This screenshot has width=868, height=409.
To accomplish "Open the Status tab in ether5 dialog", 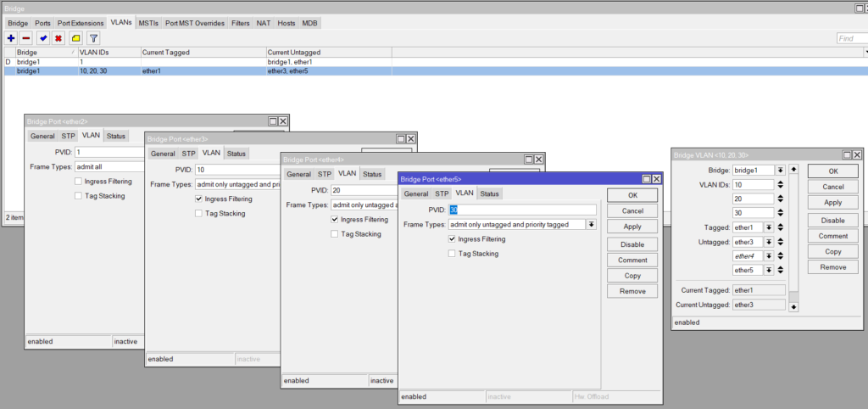I will coord(489,194).
